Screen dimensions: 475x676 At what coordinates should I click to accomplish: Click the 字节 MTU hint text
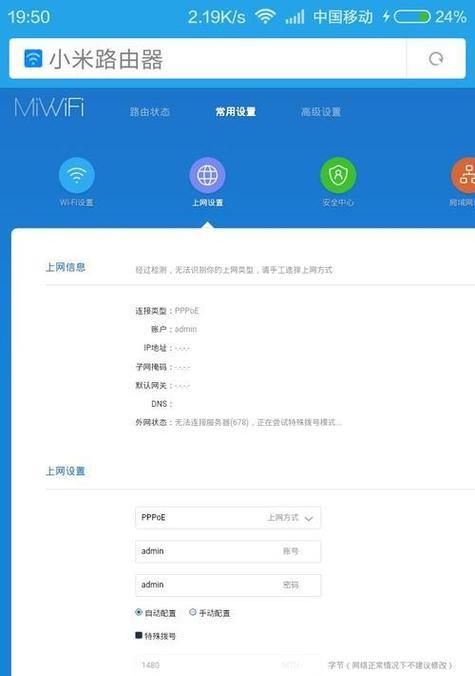(390, 665)
